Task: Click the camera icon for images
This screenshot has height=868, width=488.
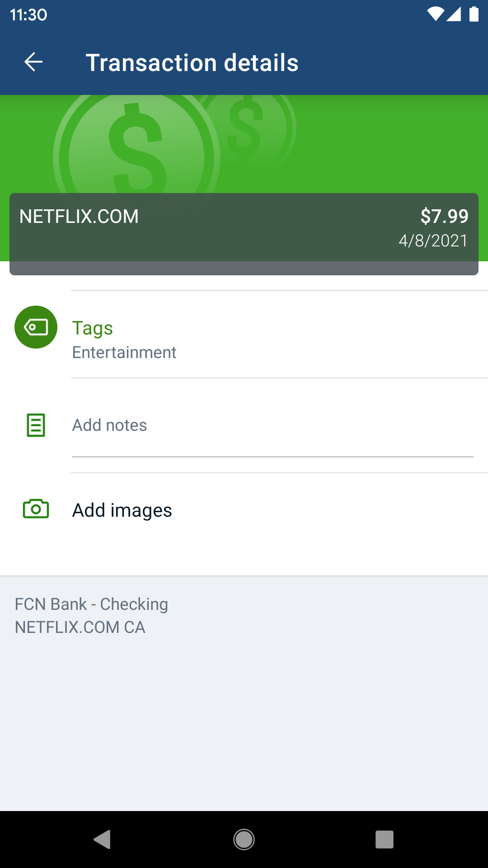Action: click(x=36, y=509)
